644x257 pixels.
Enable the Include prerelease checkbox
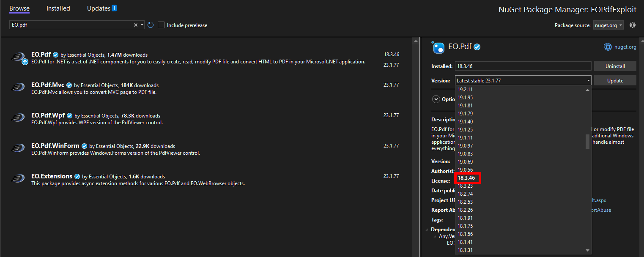[161, 25]
